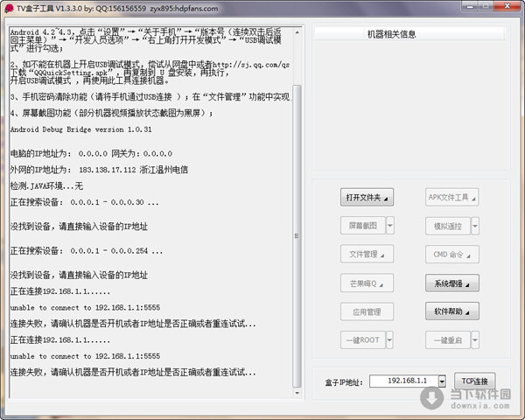Expand the arrow beside 一键ROOT
Screen dimensions: 525x420
(389, 340)
